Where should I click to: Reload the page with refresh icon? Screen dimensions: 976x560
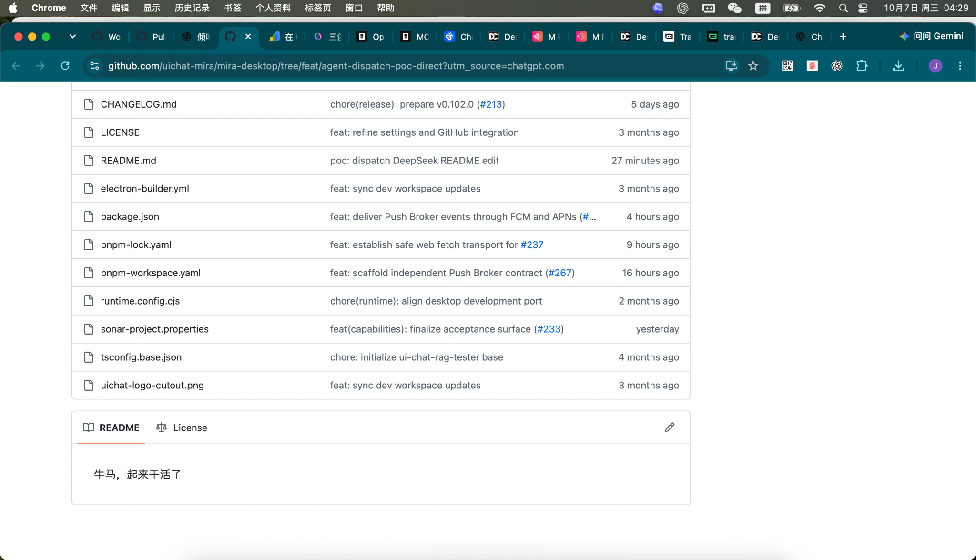65,66
